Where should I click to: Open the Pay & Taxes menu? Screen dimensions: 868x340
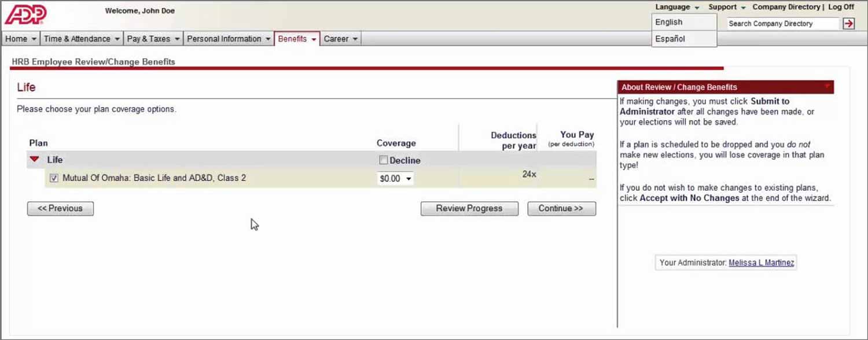153,39
